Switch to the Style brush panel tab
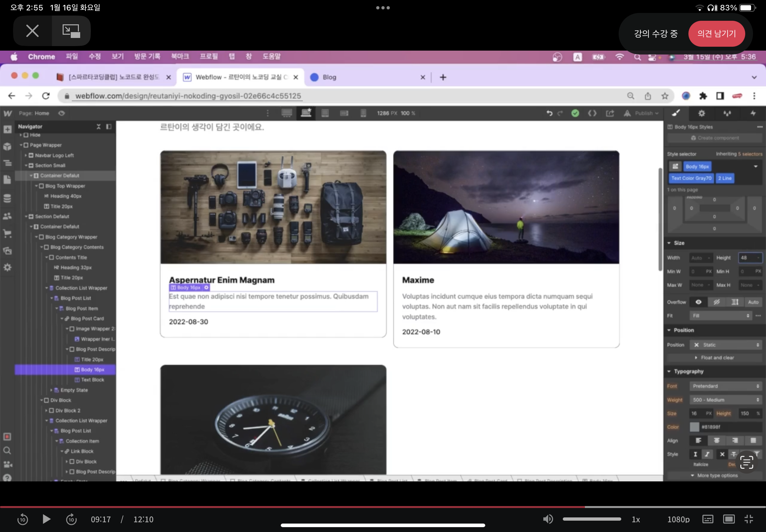The image size is (766, 532). pyautogui.click(x=676, y=113)
